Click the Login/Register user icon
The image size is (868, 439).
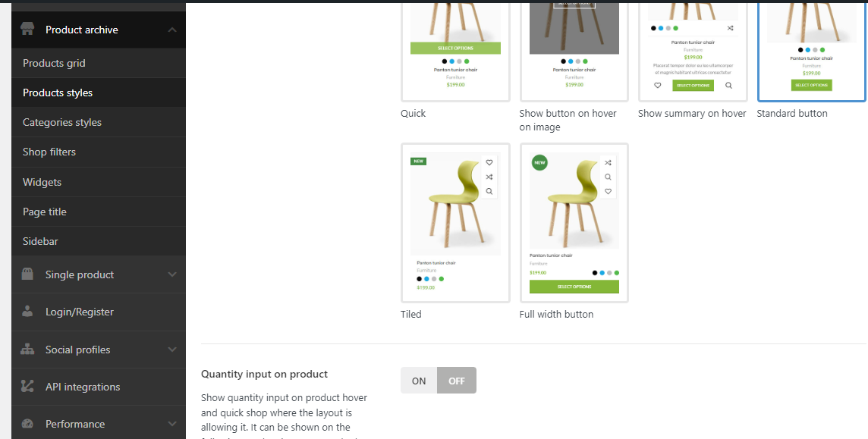27,312
